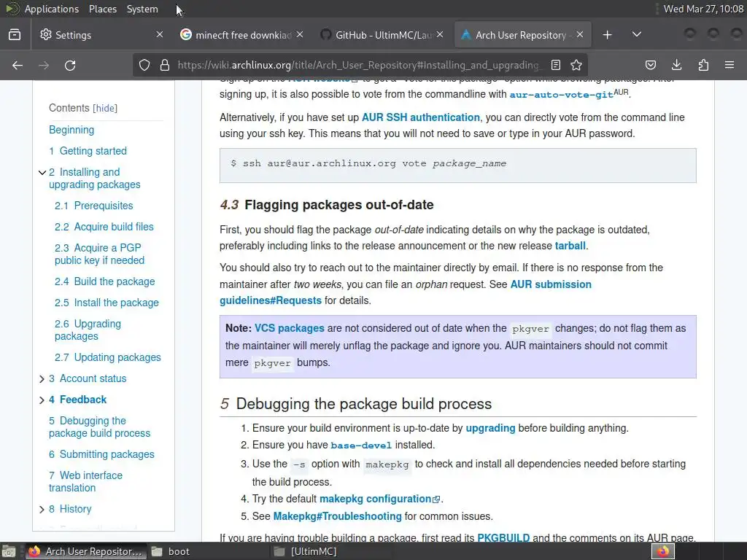Open the AUR SSH authentication link
747x560 pixels.
coord(421,117)
